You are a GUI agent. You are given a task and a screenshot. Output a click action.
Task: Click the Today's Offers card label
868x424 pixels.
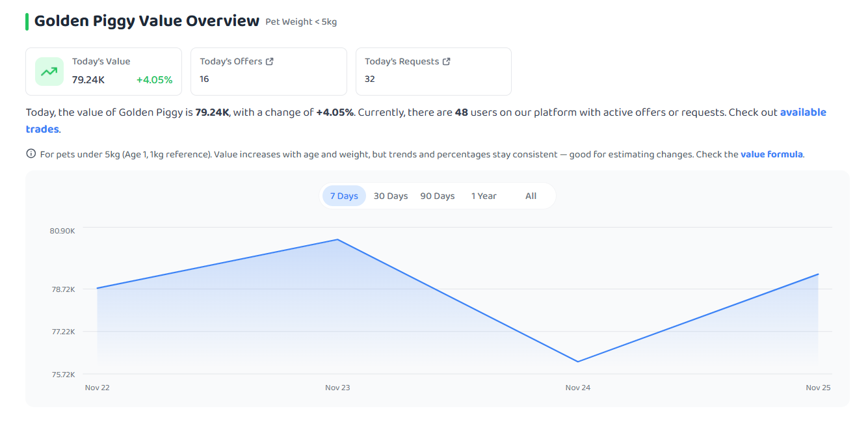pos(231,61)
